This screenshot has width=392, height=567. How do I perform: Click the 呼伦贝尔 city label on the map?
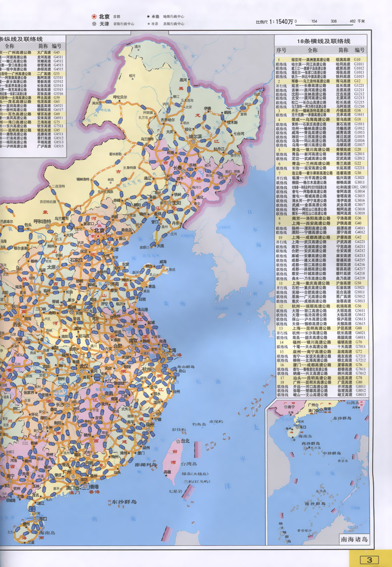(120, 97)
